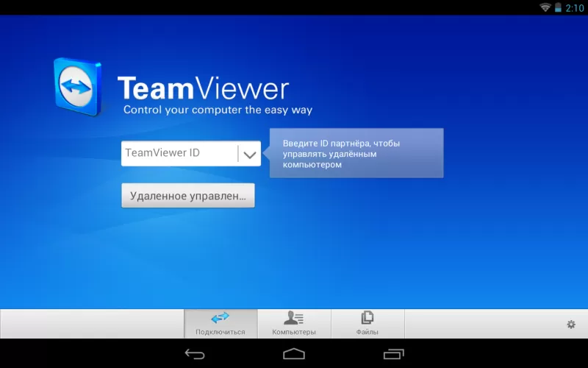The height and width of the screenshot is (368, 588).
Task: Click the TeamViewer logo icon
Action: click(x=78, y=87)
